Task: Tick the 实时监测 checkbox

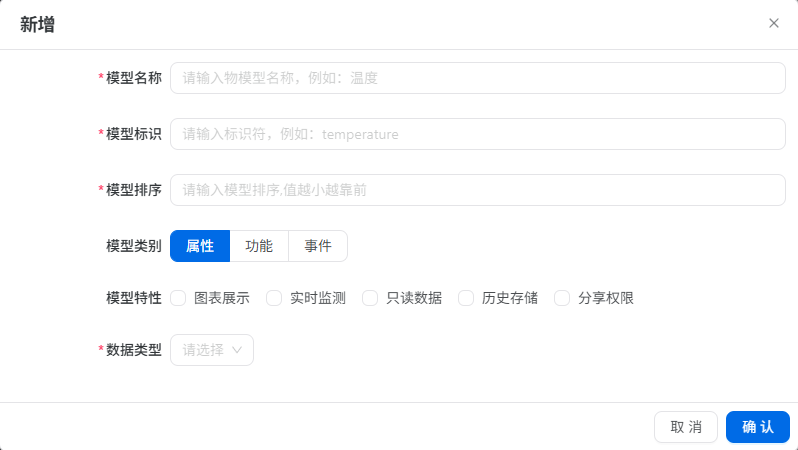Action: (274, 298)
